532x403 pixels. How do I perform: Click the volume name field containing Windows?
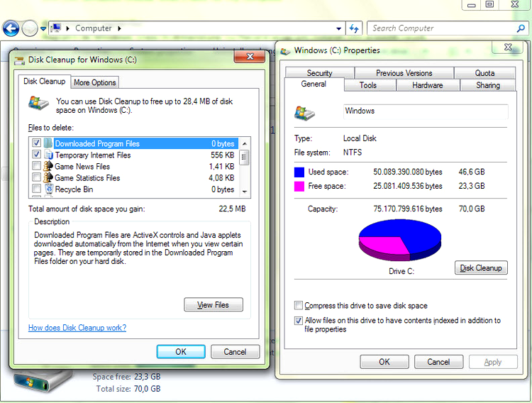pyautogui.click(x=426, y=111)
